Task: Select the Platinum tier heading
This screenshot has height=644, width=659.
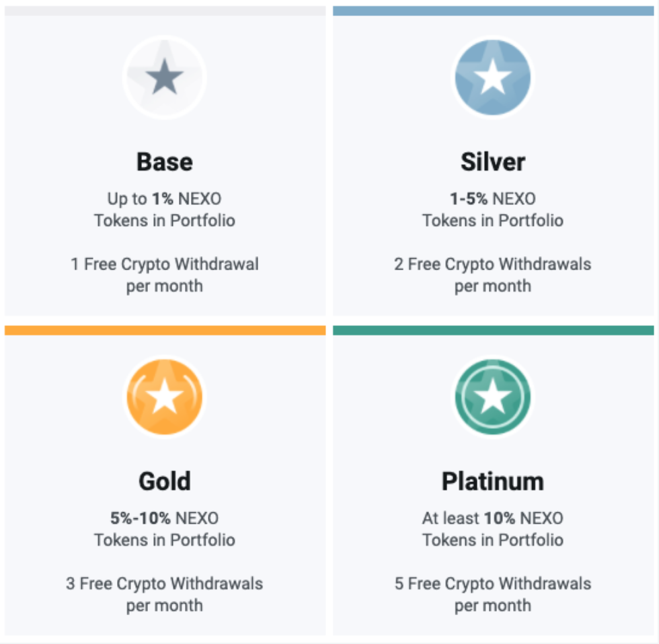Action: pos(493,481)
